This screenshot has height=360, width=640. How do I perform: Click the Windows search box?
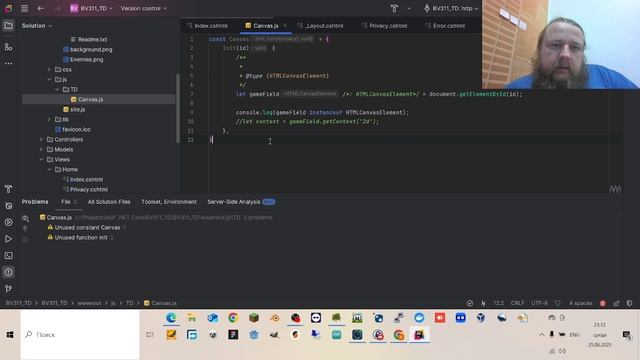pos(80,335)
